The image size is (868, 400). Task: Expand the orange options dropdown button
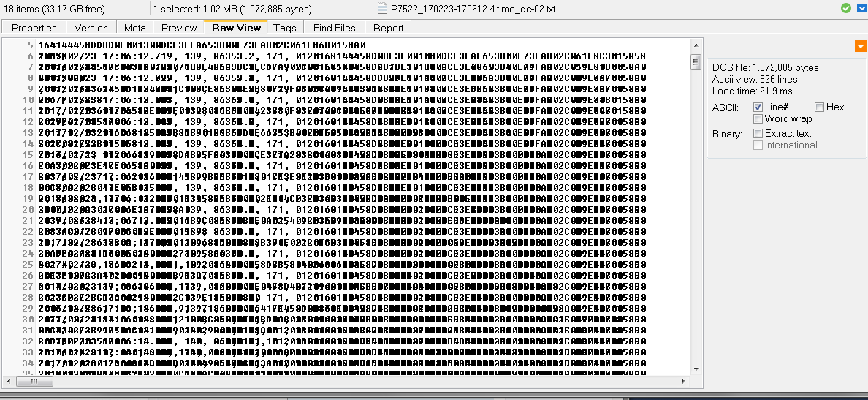860,47
